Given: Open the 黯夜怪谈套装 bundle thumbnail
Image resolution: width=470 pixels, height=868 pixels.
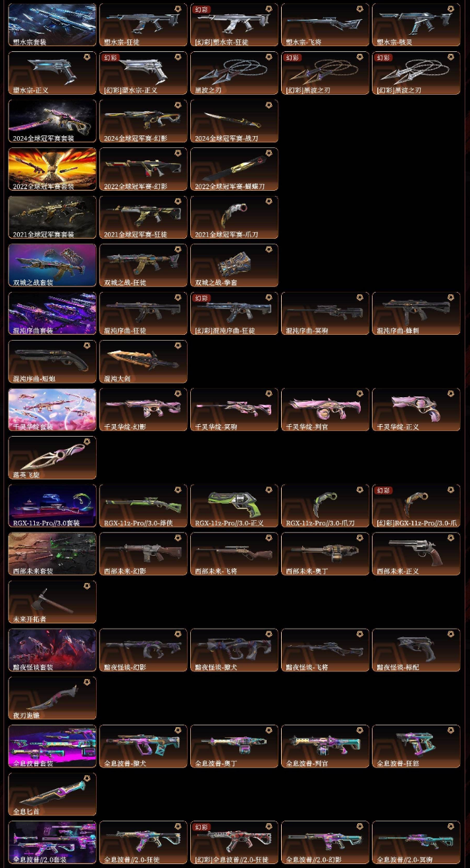Looking at the screenshot, I should [52, 650].
